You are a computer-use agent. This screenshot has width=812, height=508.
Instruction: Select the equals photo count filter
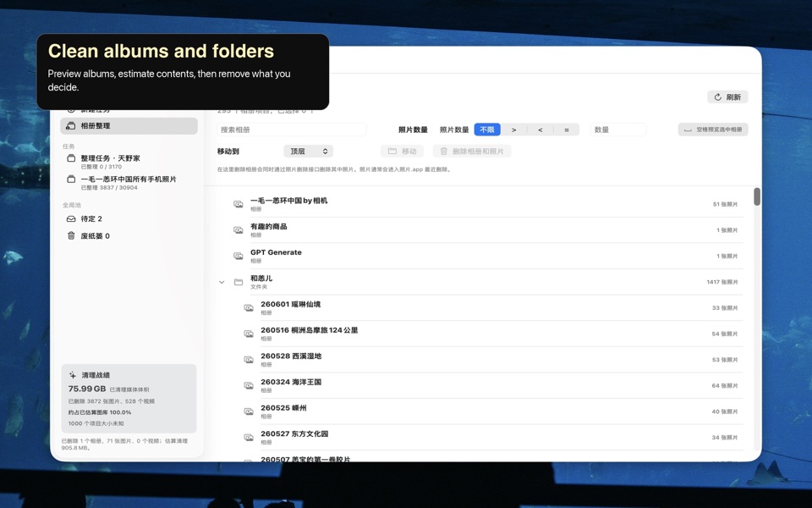click(567, 130)
